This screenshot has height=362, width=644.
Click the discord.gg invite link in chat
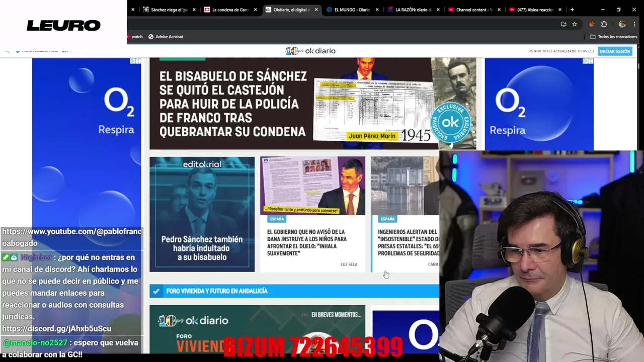point(56,329)
